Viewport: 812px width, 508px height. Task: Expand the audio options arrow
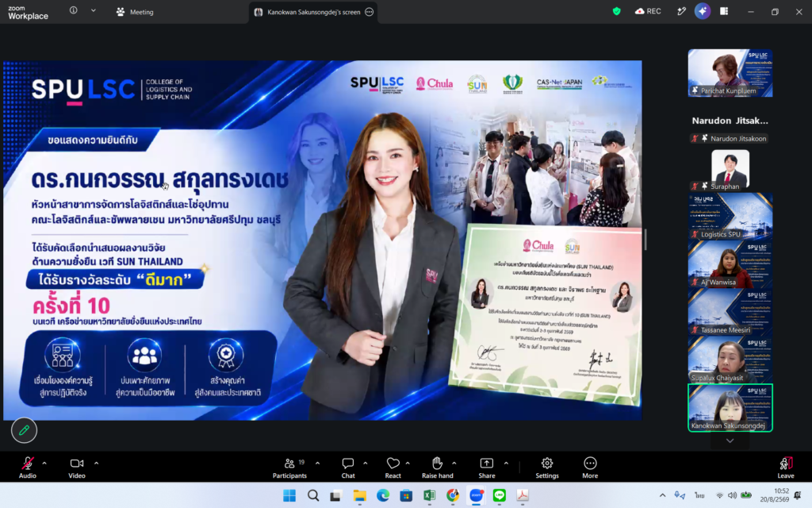(x=44, y=463)
